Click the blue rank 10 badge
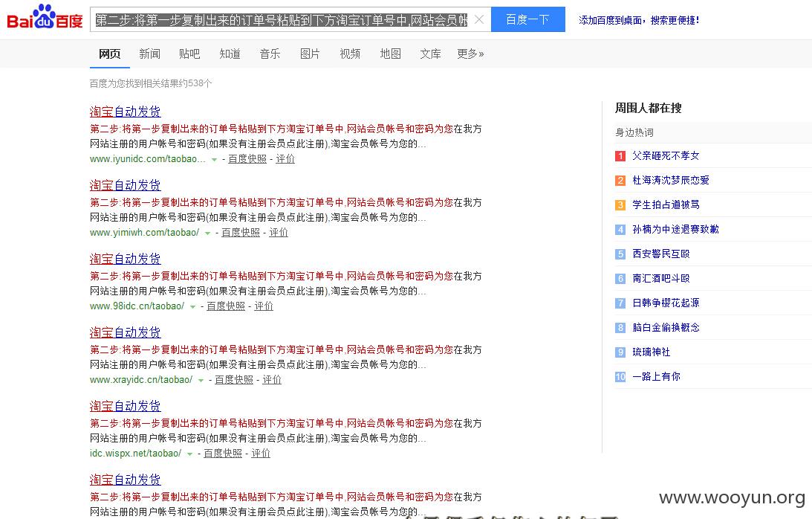Screen dimensions: 812x519 (x=620, y=377)
